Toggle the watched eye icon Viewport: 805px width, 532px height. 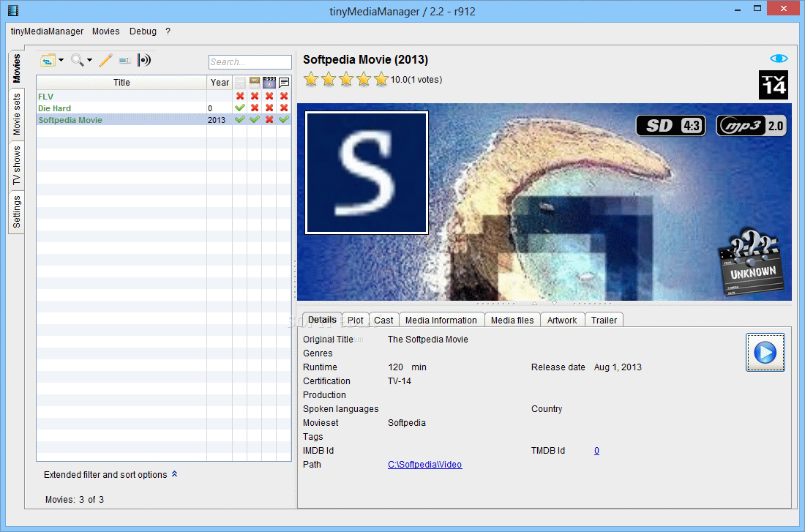pyautogui.click(x=779, y=59)
